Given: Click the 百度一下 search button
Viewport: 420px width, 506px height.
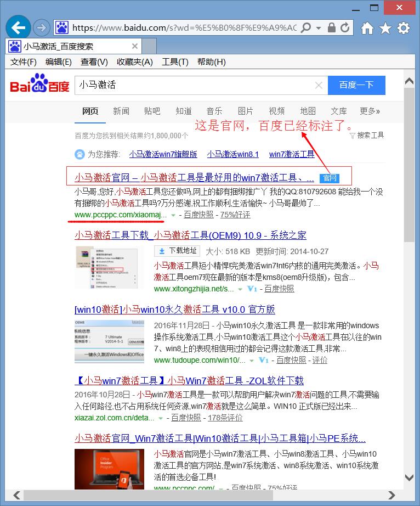Looking at the screenshot, I should (x=356, y=85).
